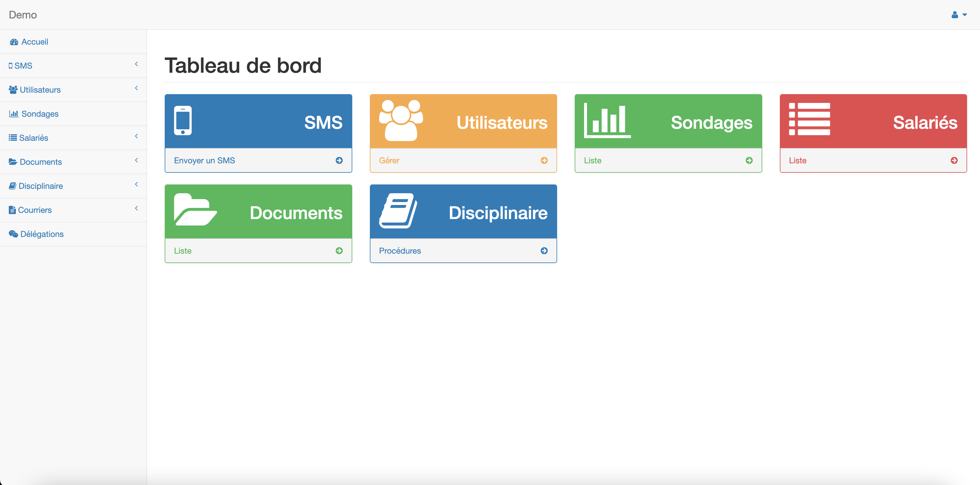980x485 pixels.
Task: Click the bar chart icon on Sondages card
Action: (607, 121)
